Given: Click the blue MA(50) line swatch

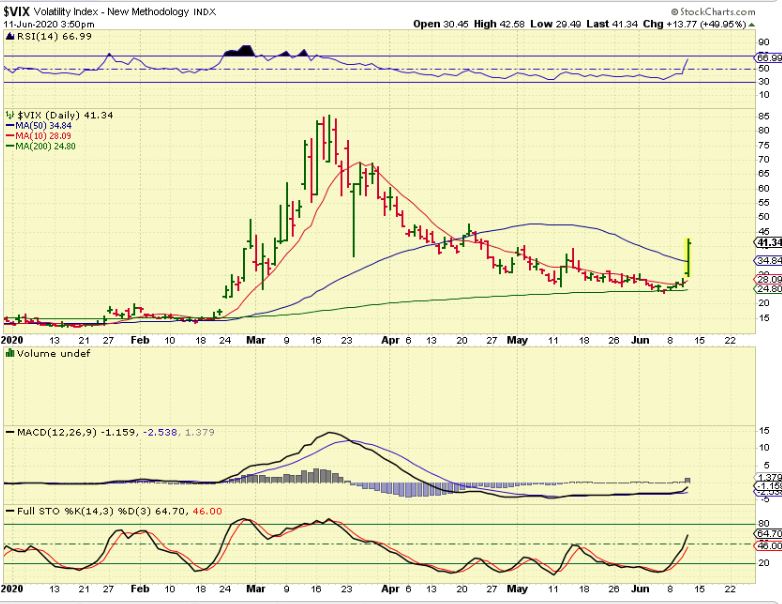Looking at the screenshot, I should pos(10,126).
